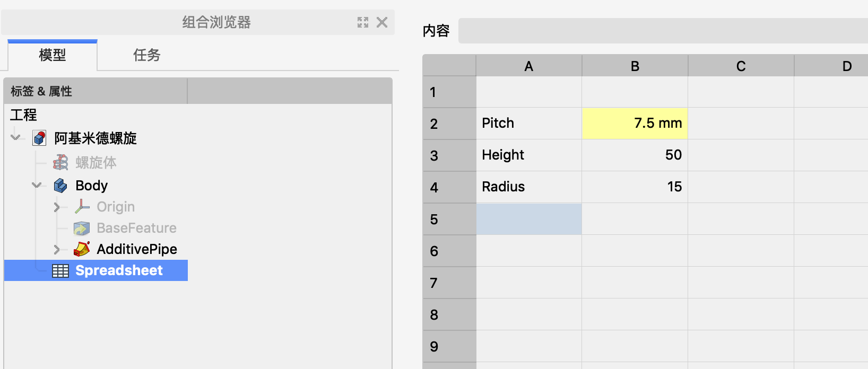Click the 阿基米德螺旋 document icon
Viewport: 868px width, 369px height.
coord(39,138)
